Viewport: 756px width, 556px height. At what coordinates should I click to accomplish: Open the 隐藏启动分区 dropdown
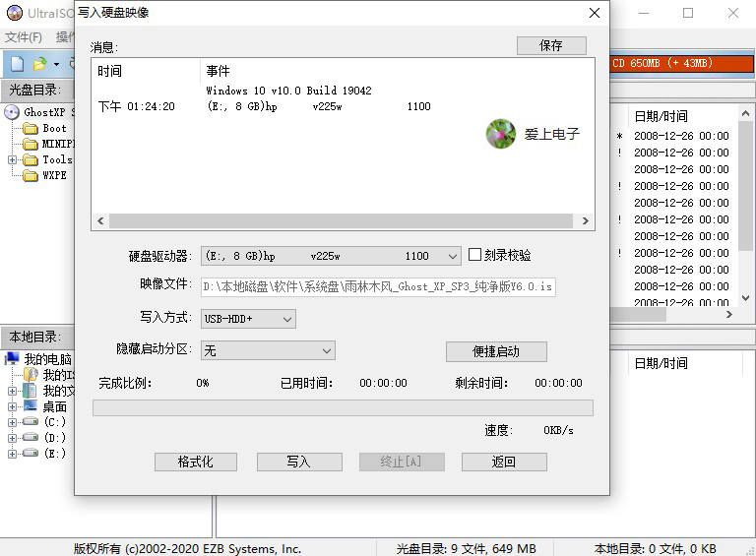(327, 350)
